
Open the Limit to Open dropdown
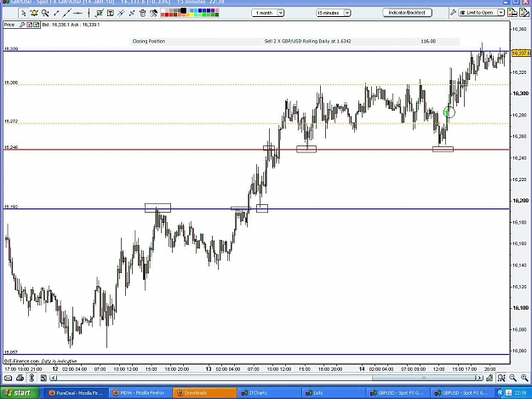coord(482,13)
